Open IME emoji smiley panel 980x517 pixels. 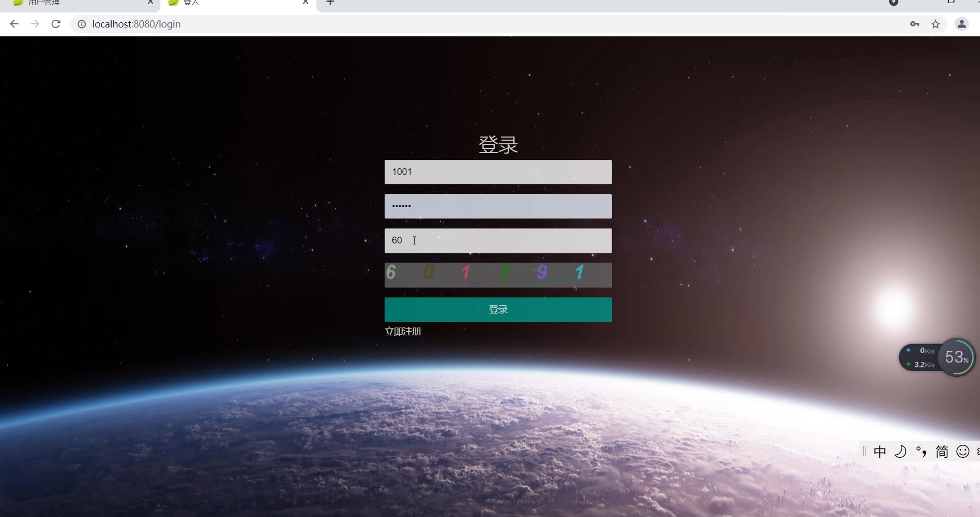click(963, 452)
